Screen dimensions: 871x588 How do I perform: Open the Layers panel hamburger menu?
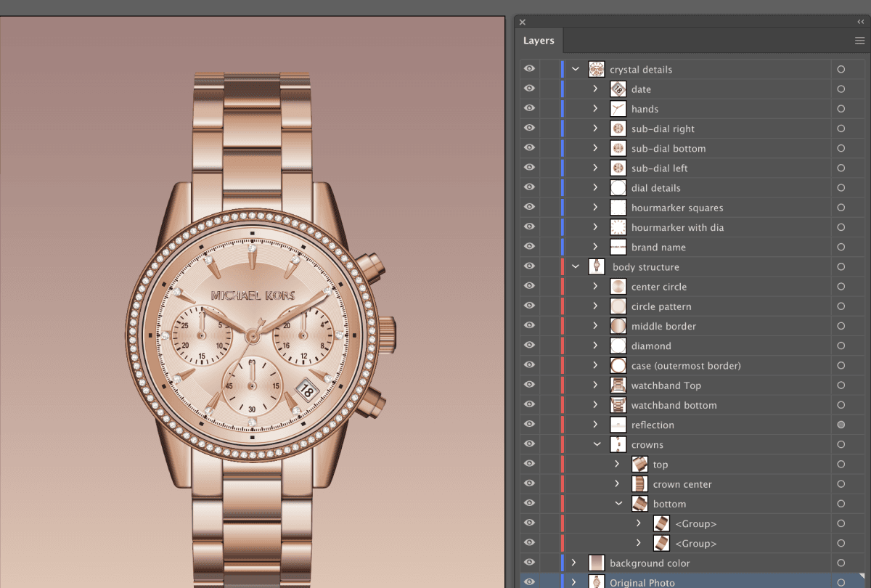coord(859,41)
